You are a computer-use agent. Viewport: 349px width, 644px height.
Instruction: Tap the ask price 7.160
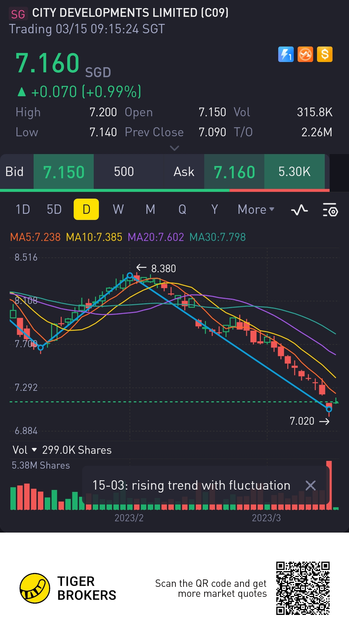(x=234, y=172)
